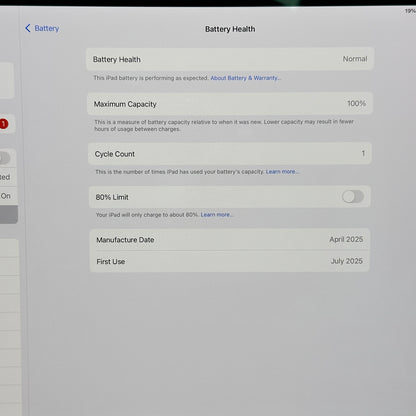Image resolution: width=416 pixels, height=416 pixels.
Task: Select the sidebar row ending in On
Action: coord(8,196)
